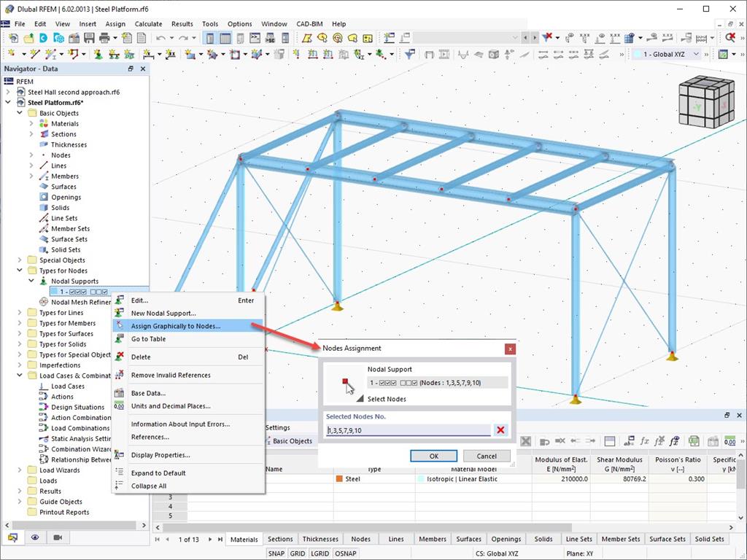The image size is (747, 560).
Task: Click the Excel export icon in table toolbar
Action: (694, 441)
